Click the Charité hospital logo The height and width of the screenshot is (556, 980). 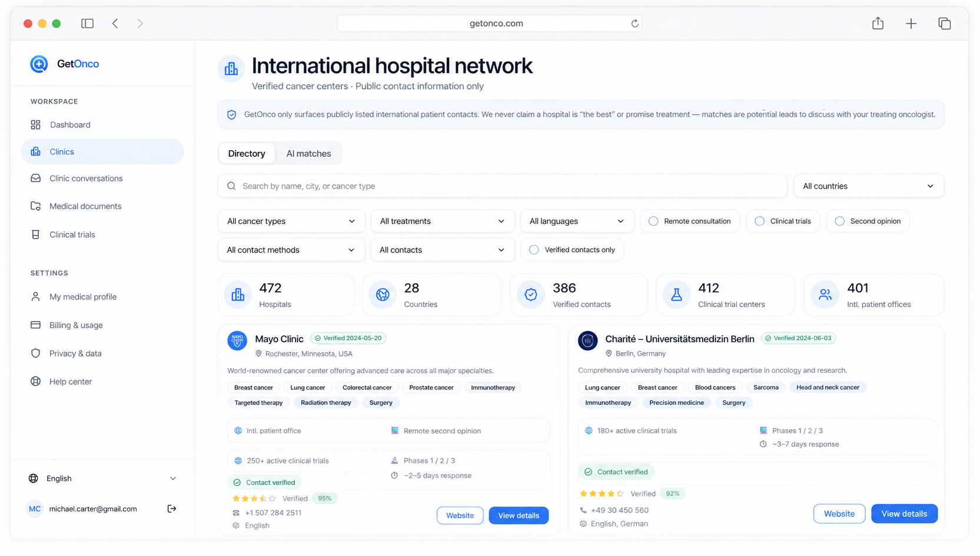[588, 340]
